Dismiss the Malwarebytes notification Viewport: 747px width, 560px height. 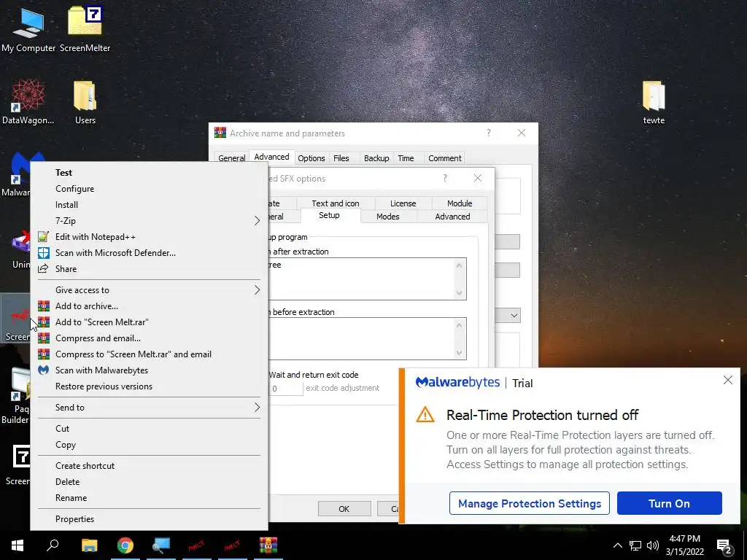[728, 380]
